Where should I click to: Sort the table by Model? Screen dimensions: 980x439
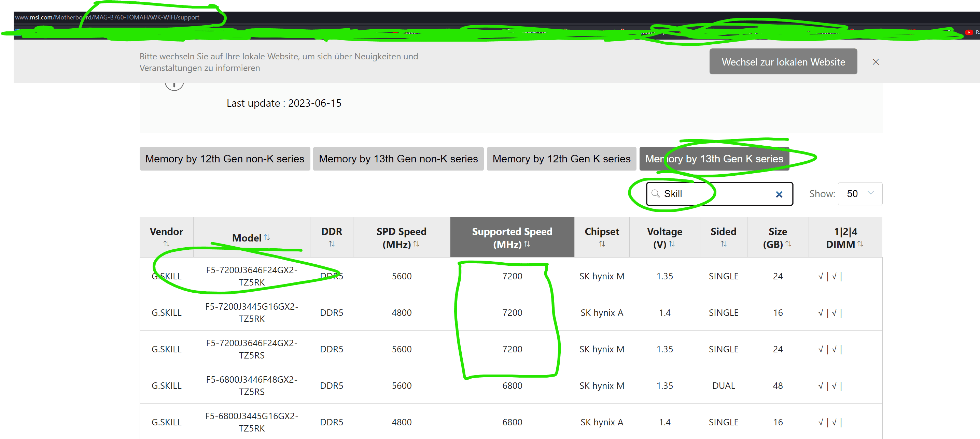point(267,237)
